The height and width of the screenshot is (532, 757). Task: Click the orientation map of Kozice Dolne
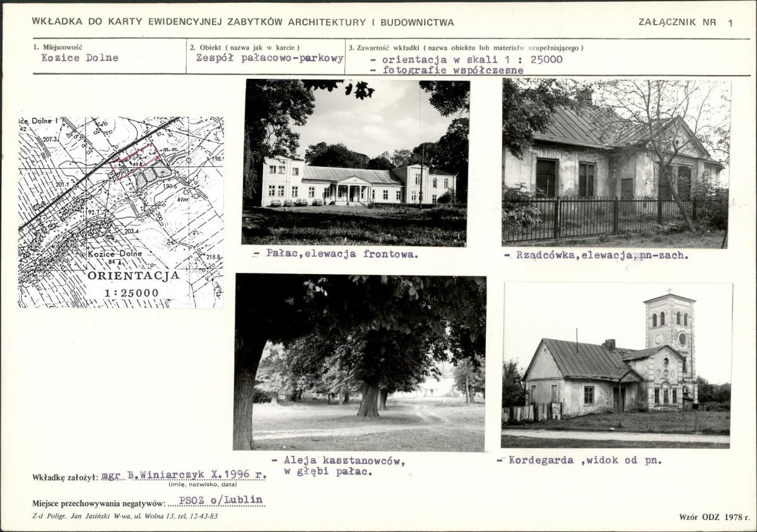point(120,212)
